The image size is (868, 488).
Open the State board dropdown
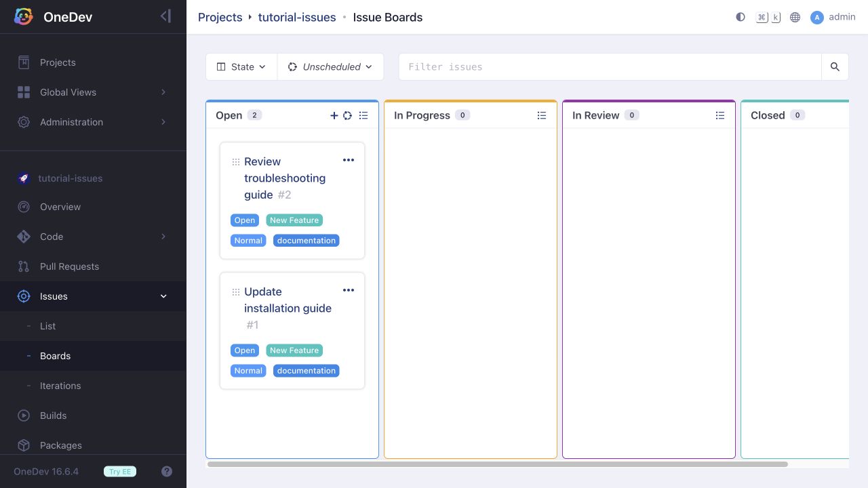241,66
